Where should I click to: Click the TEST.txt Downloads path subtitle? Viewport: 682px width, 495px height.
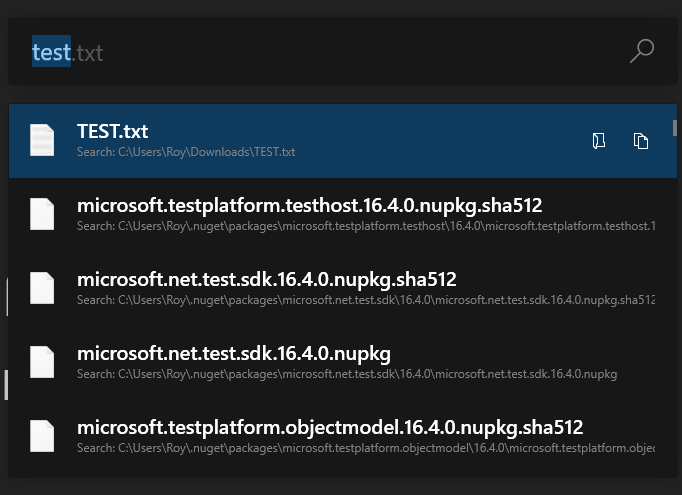186,153
